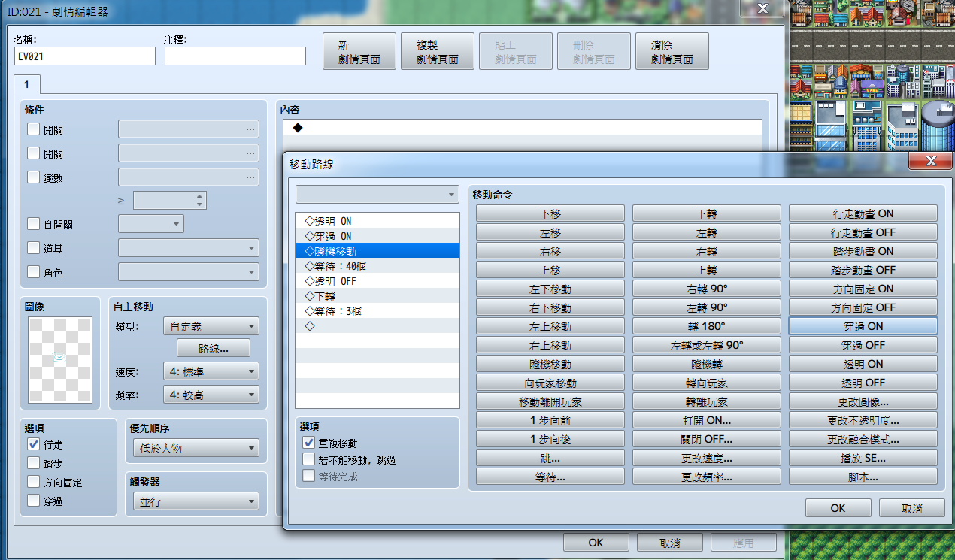Screen dimensions: 955x560
Task: Click the 路線... button under 自主移動
Action: click(214, 348)
